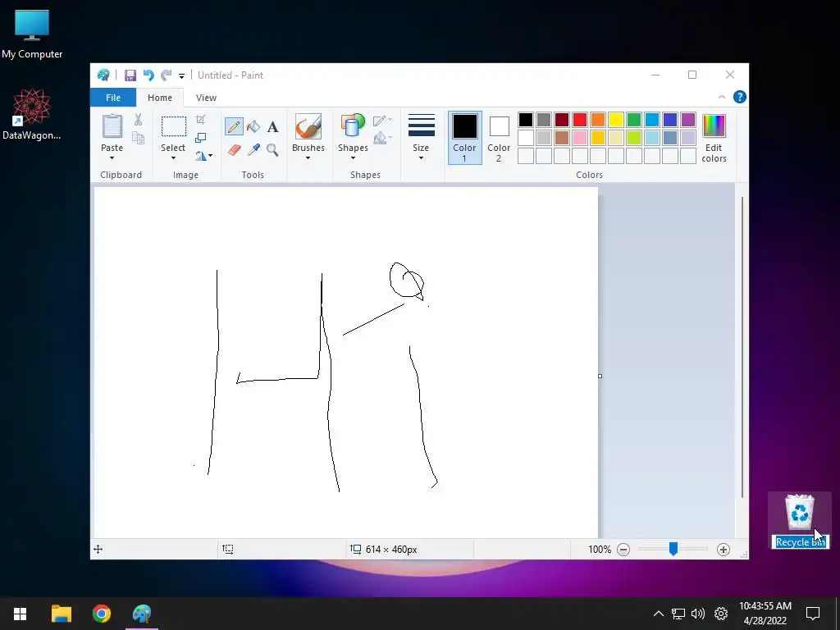Click the Paint taskbar button

tap(142, 614)
